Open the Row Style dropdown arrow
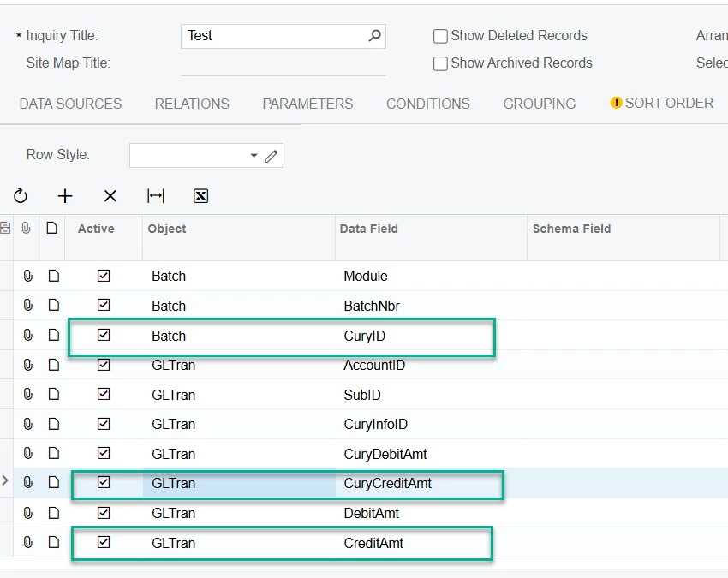Screen dimensions: 728x578 (254, 156)
